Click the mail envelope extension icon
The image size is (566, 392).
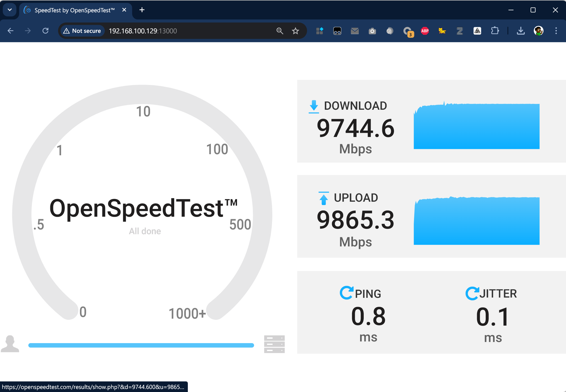[x=355, y=31]
